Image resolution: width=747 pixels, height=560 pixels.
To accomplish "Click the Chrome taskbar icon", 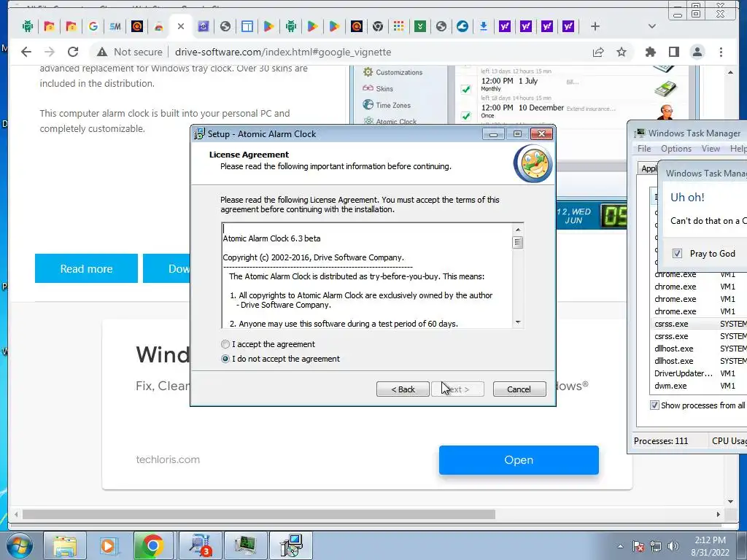I will click(x=152, y=545).
